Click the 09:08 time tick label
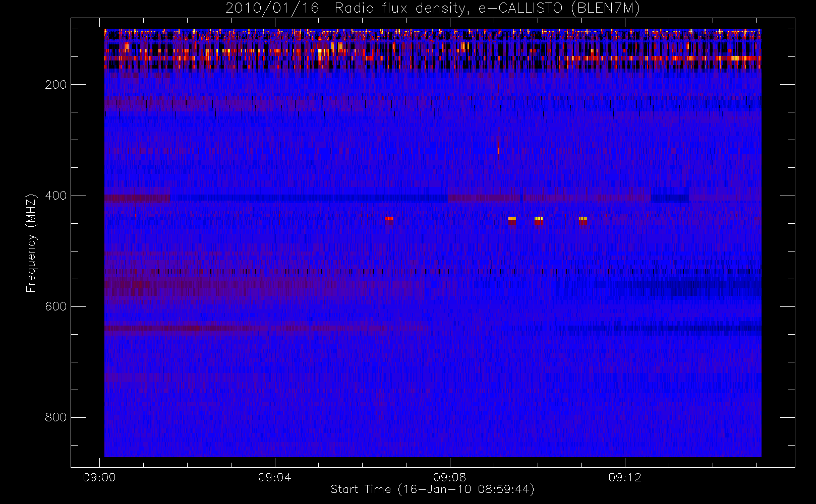This screenshot has width=816, height=504. pyautogui.click(x=449, y=477)
